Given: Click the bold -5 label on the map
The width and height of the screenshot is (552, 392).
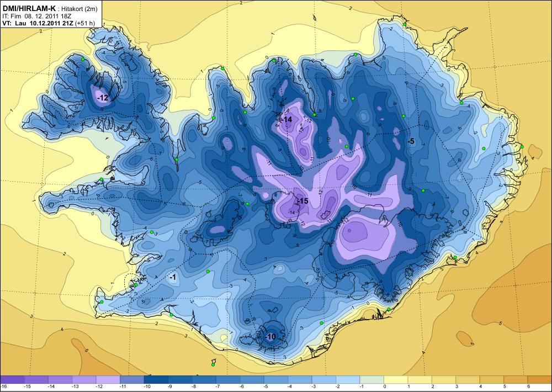Looking at the screenshot, I should [411, 141].
